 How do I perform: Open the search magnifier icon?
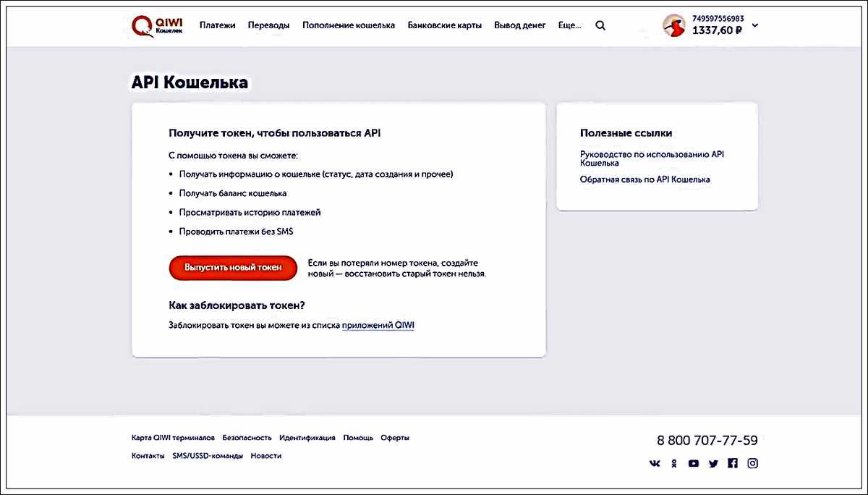pos(600,25)
